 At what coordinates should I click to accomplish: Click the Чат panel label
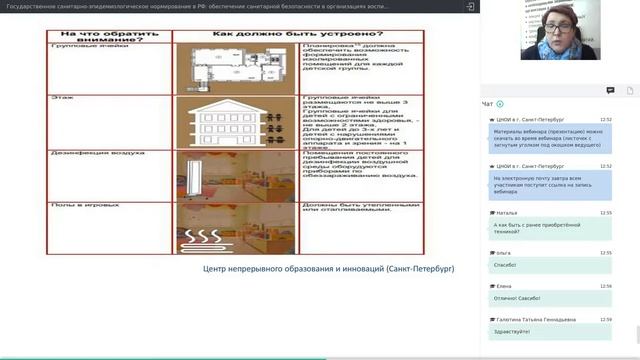pyautogui.click(x=487, y=104)
